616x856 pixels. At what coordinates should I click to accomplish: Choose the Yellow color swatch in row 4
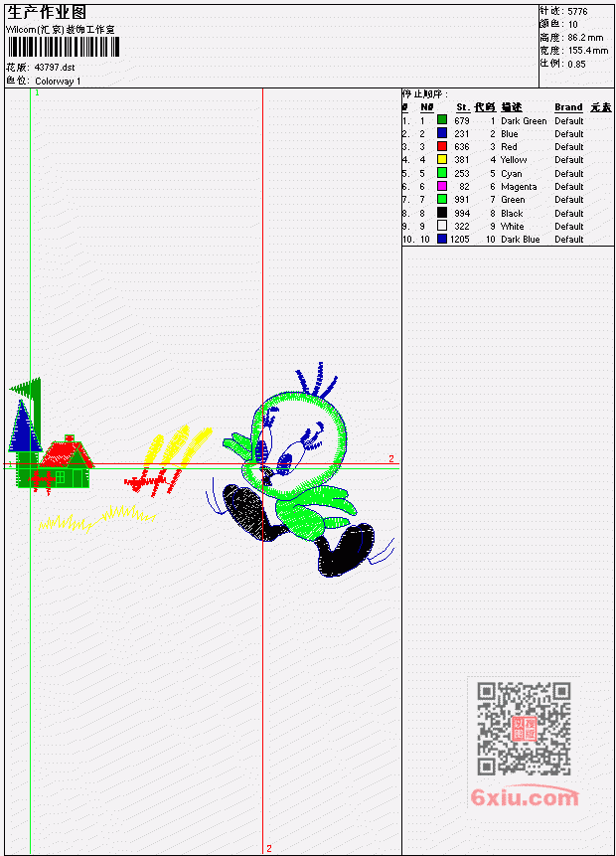[x=442, y=159]
